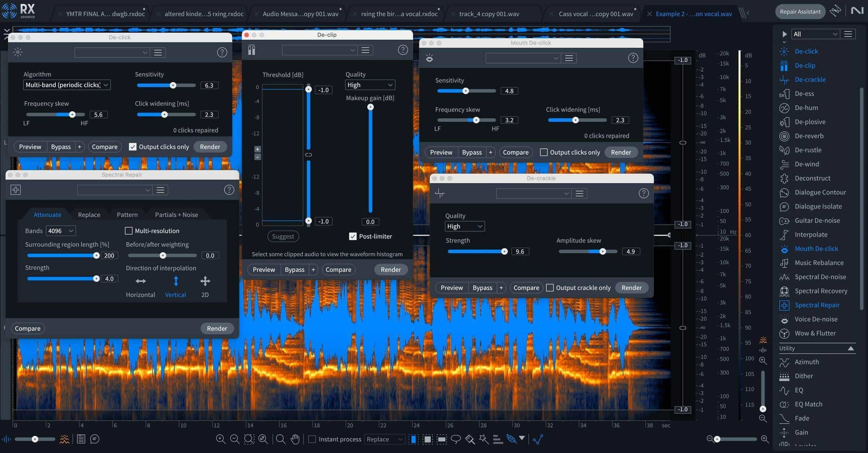Click the Repair Assistant button

click(800, 12)
